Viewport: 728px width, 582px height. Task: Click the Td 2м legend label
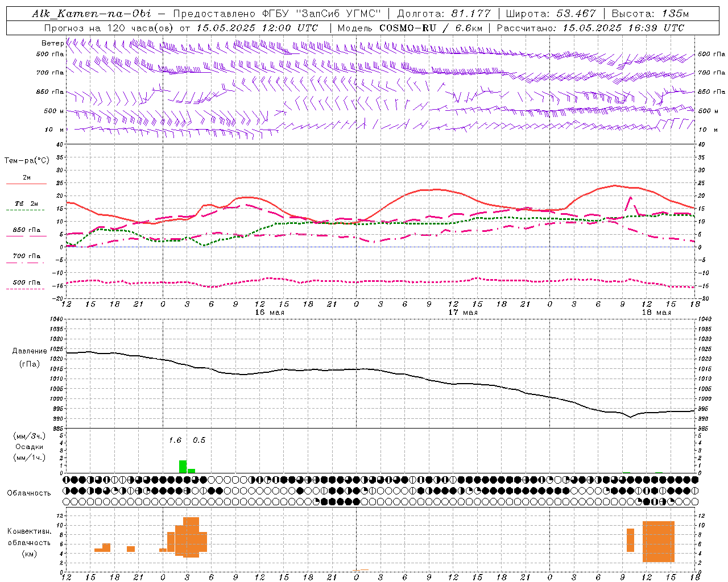(27, 203)
